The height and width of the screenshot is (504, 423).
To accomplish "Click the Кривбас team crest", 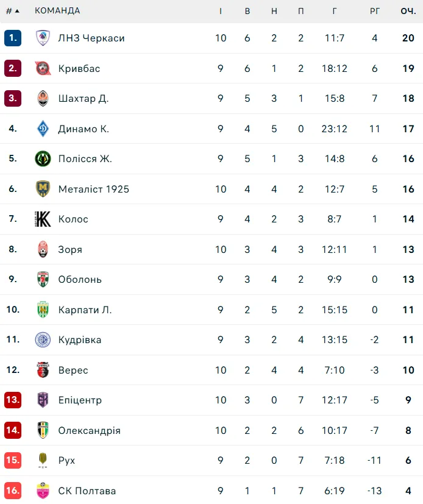I will [42, 68].
